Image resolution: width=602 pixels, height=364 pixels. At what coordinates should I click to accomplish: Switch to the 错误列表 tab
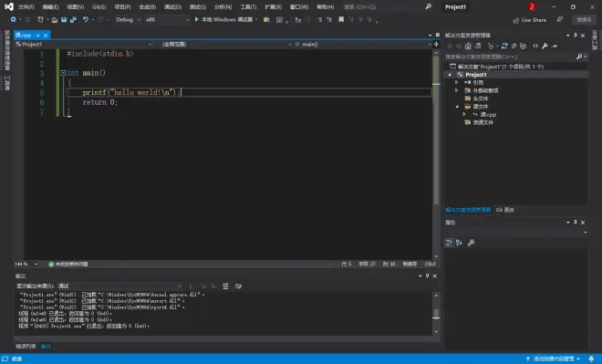(x=26, y=346)
